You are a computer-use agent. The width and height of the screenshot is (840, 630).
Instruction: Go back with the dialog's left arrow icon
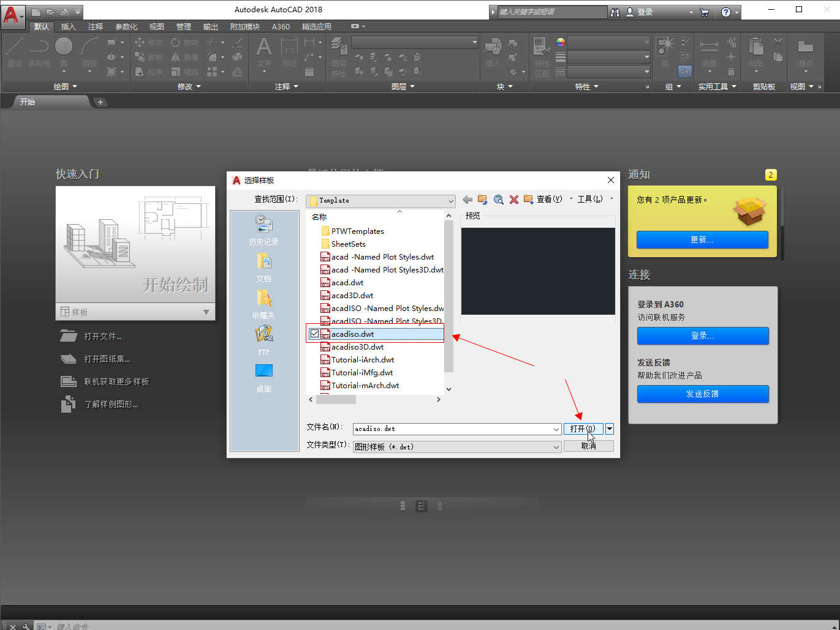point(467,200)
